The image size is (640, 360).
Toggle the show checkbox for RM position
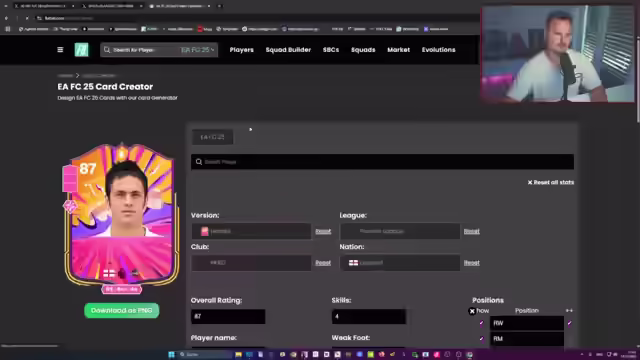(x=481, y=338)
